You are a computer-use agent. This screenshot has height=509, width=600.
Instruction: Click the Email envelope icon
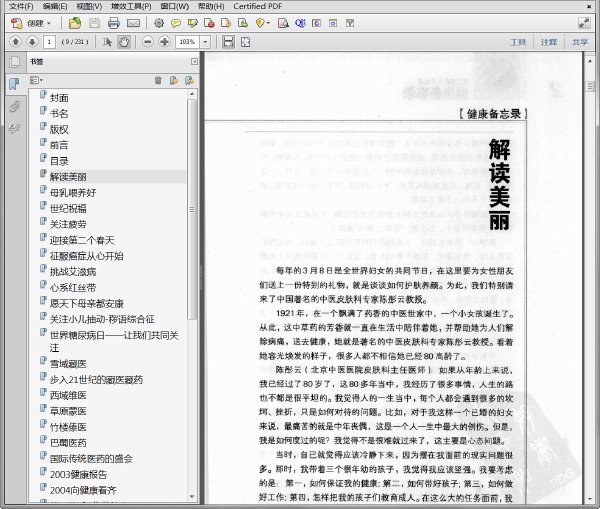(x=133, y=23)
